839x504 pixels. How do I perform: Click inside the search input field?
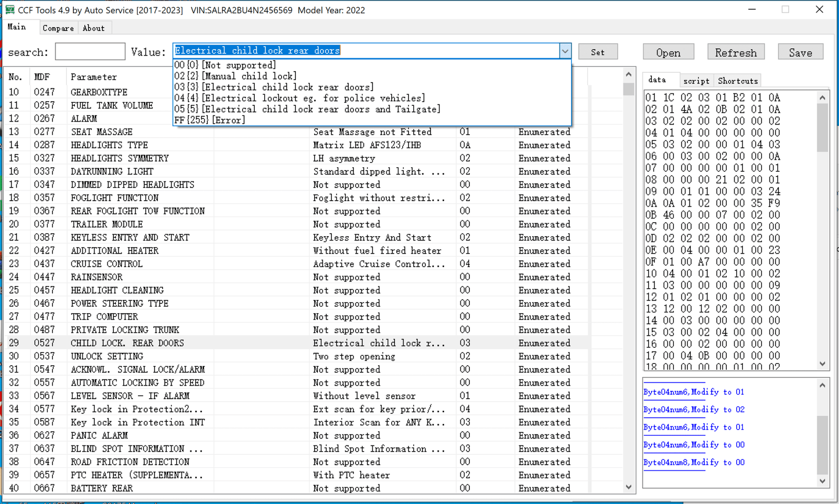[x=89, y=51]
